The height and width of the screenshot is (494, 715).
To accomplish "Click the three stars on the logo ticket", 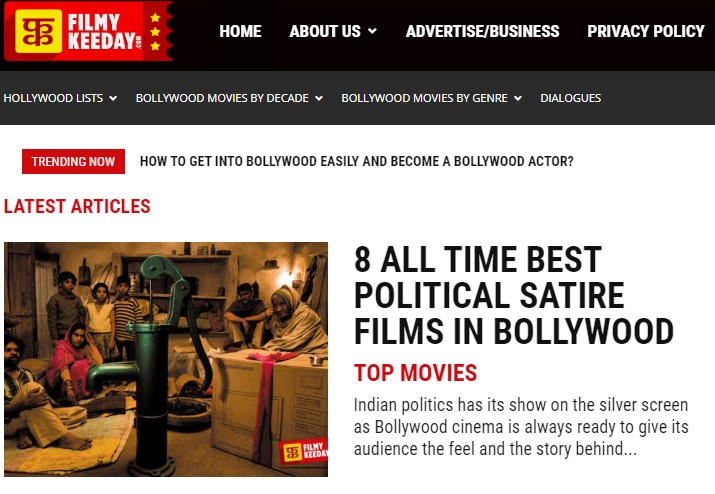I will pyautogui.click(x=155, y=31).
